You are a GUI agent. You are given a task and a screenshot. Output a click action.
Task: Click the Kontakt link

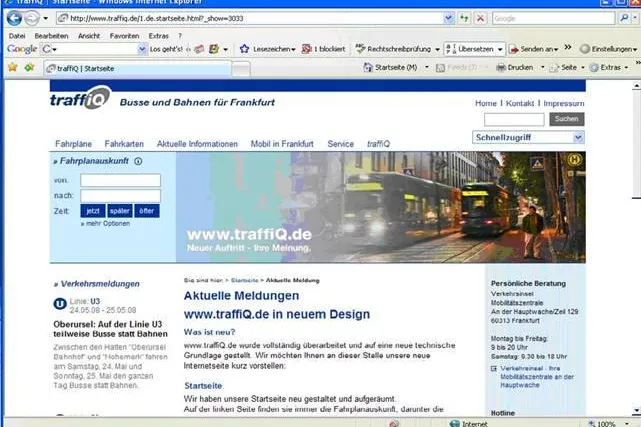[x=520, y=103]
